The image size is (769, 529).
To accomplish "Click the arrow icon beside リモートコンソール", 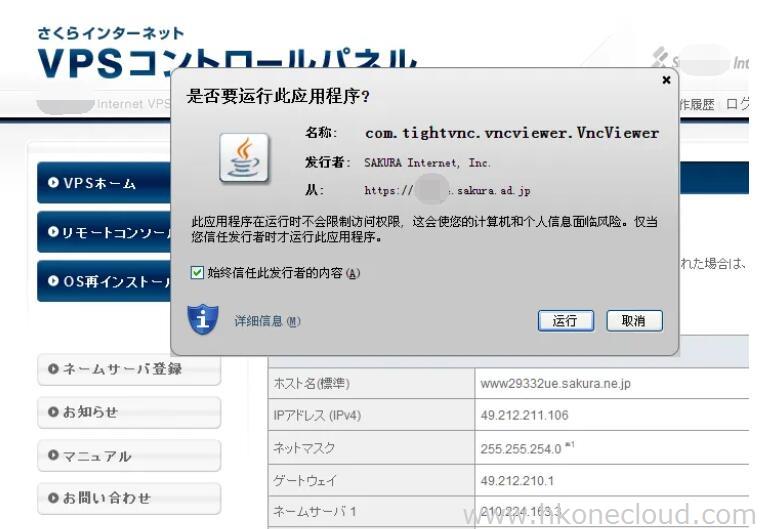I will click(x=53, y=231).
